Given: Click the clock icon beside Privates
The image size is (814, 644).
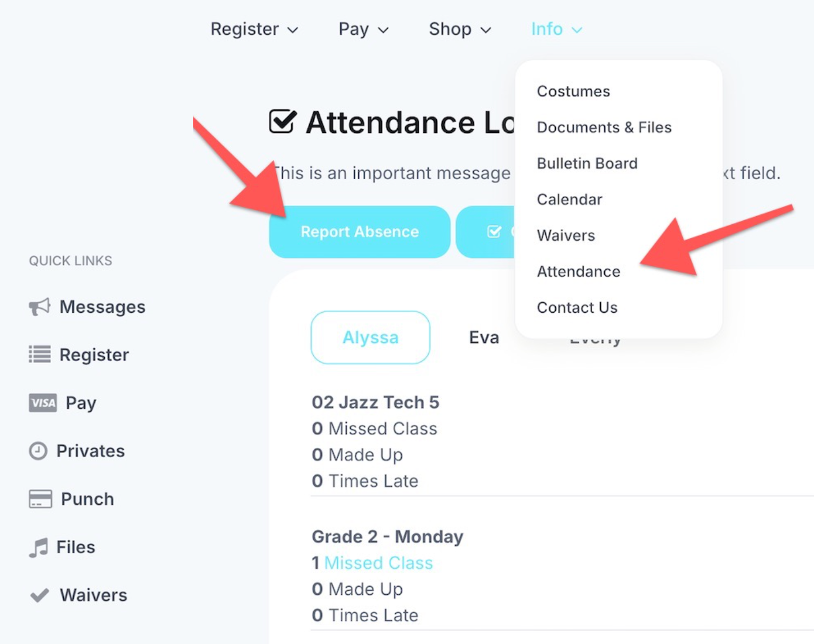Looking at the screenshot, I should [x=38, y=451].
